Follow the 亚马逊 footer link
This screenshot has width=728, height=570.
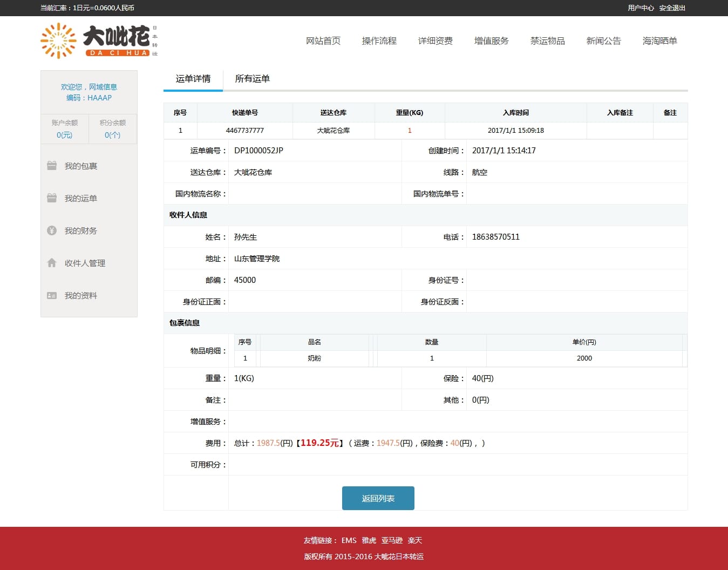[392, 540]
